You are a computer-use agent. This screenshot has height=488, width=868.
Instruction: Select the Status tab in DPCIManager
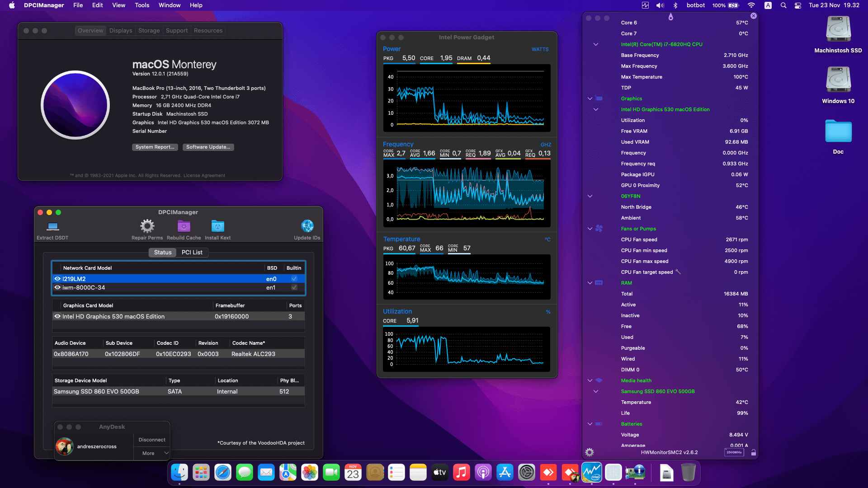(x=163, y=253)
